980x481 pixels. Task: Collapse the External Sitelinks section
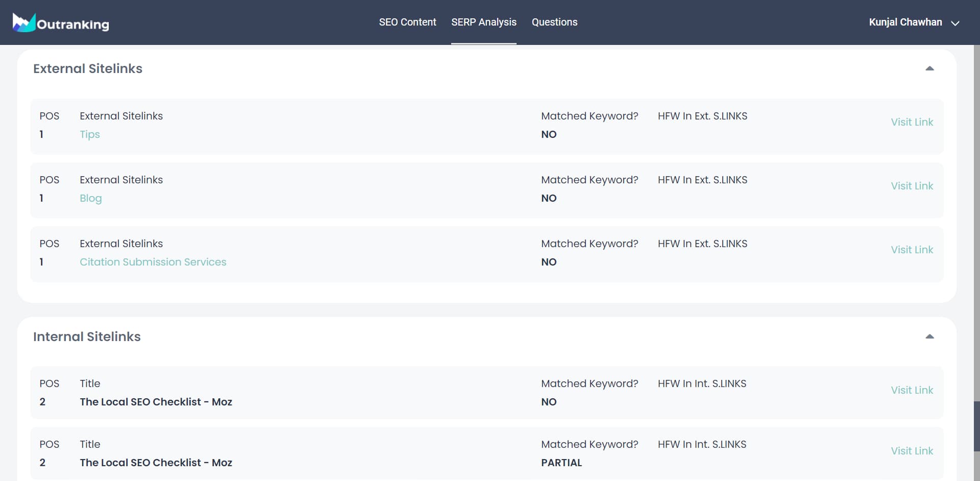tap(929, 68)
